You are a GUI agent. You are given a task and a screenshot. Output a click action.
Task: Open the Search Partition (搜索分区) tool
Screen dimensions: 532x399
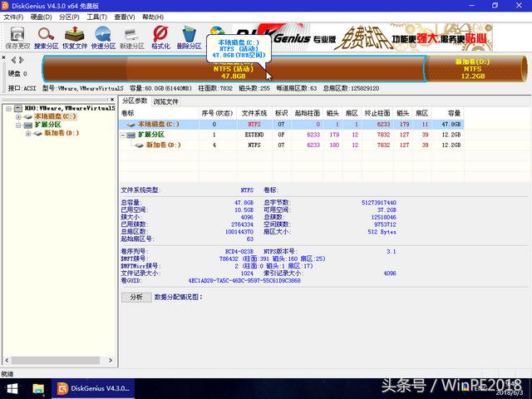click(47, 37)
